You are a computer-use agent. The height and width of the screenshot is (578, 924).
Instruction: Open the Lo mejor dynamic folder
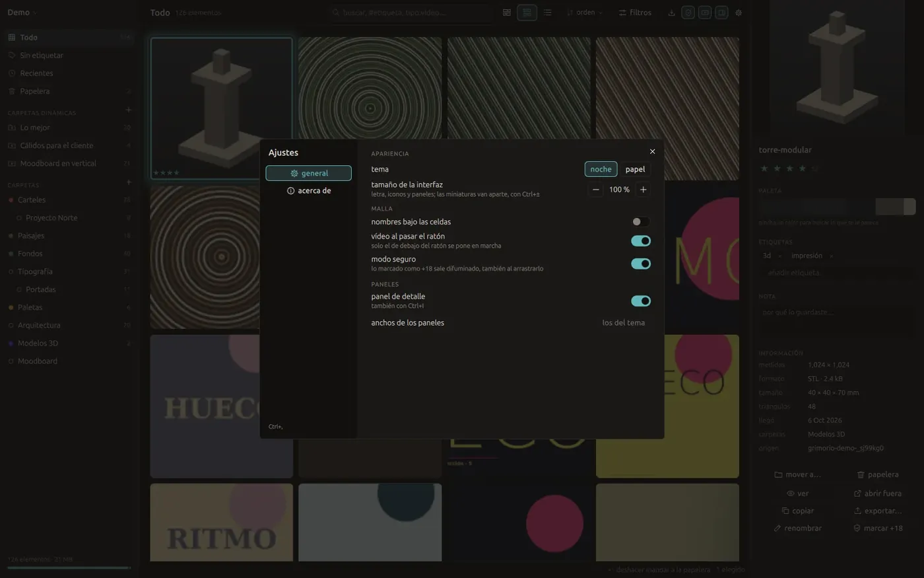coord(69,127)
